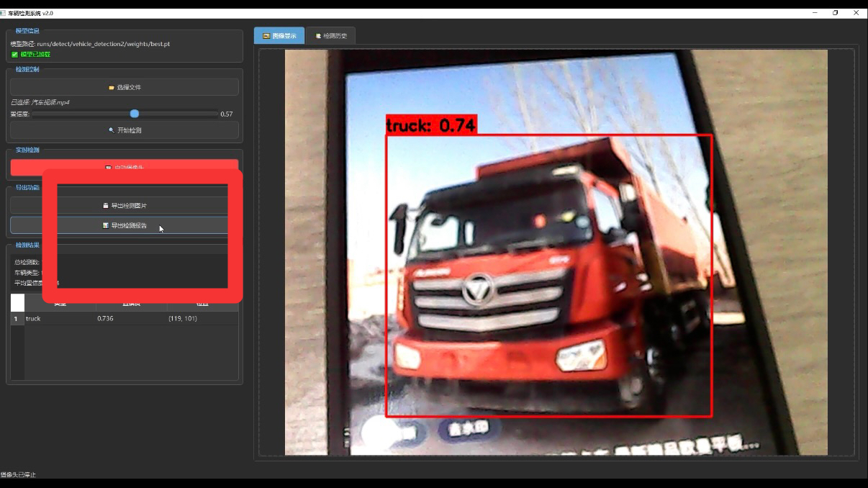This screenshot has height=488, width=868.
Task: Open the 检测历史 tab
Action: pos(330,35)
